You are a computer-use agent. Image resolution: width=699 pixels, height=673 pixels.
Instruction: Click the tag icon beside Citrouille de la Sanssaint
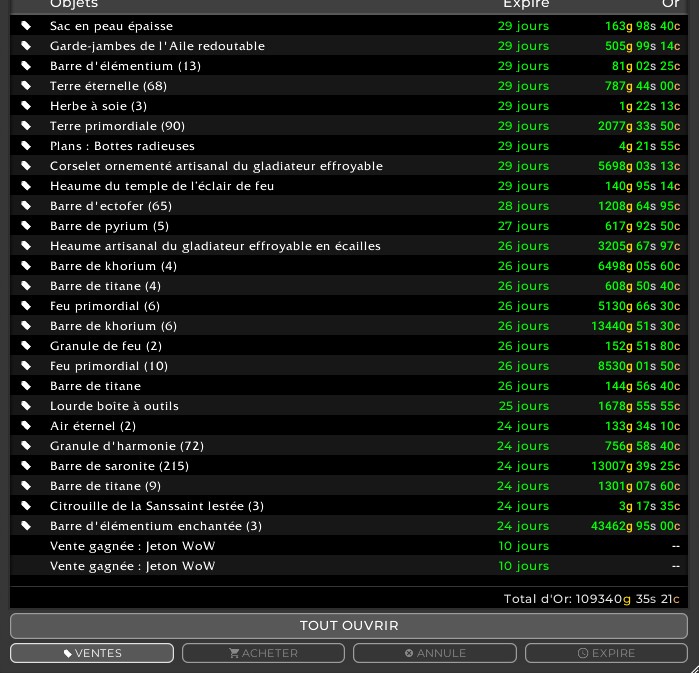[26, 506]
